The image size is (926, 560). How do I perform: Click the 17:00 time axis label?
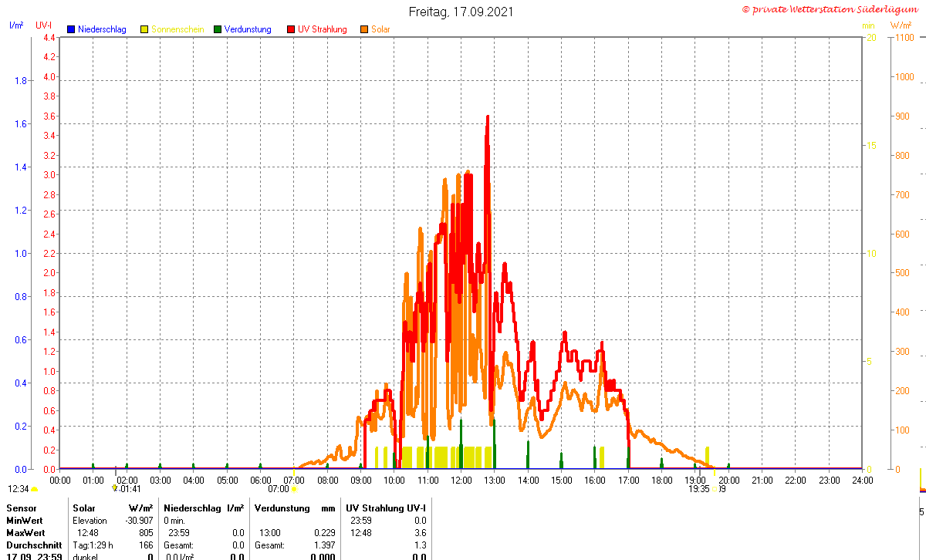(x=628, y=480)
